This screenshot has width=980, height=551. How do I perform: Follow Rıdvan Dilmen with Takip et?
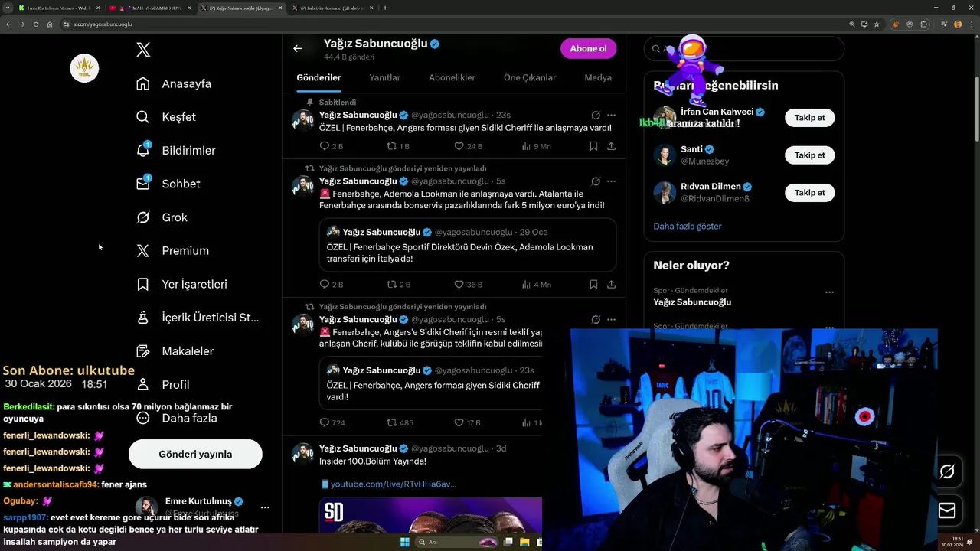[809, 193]
